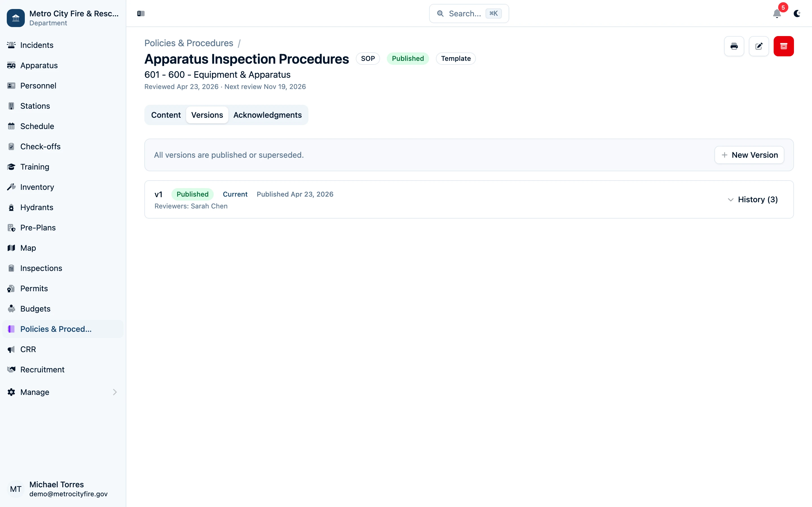Select the edit pencil icon

tap(759, 46)
